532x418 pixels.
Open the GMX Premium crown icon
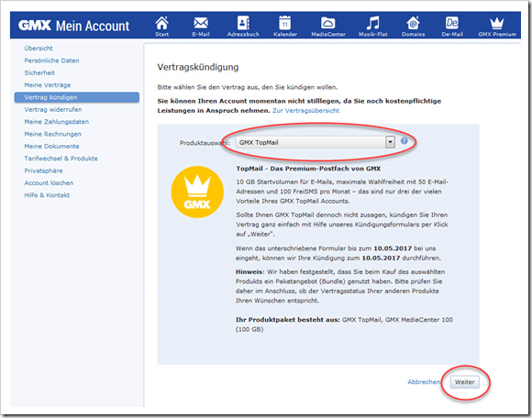(x=497, y=26)
